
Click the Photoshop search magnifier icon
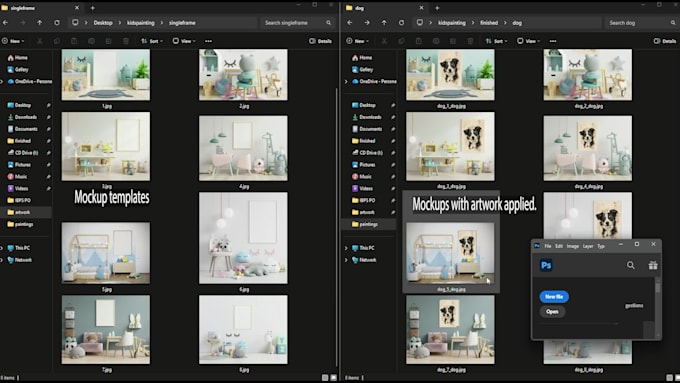(x=631, y=265)
